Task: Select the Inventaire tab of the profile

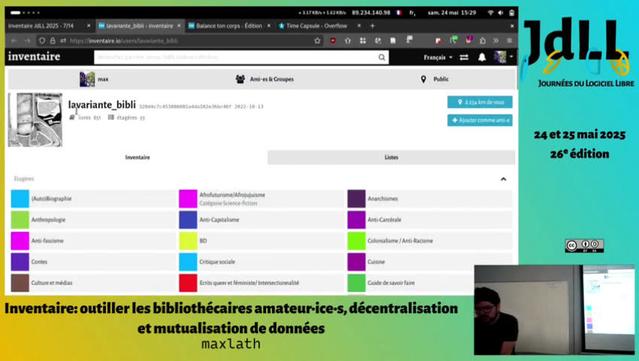Action: point(137,157)
